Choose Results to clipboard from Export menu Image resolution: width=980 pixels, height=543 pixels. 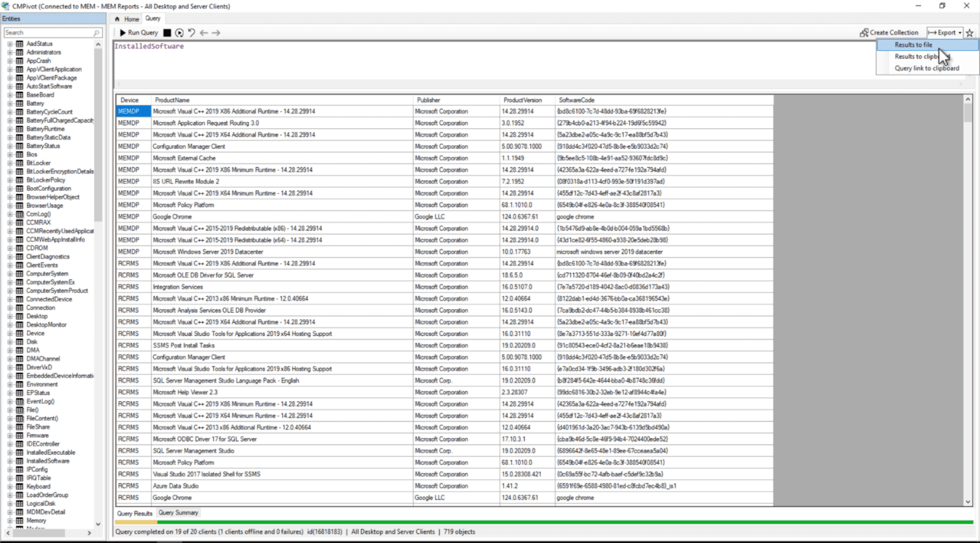[927, 56]
